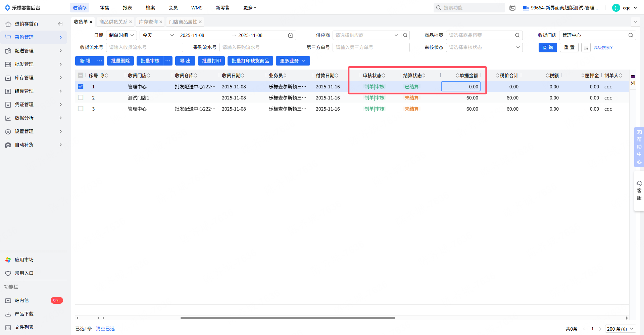The width and height of the screenshot is (644, 335).
Task: Click horizontal scrollbar of the table
Action: tap(288, 318)
